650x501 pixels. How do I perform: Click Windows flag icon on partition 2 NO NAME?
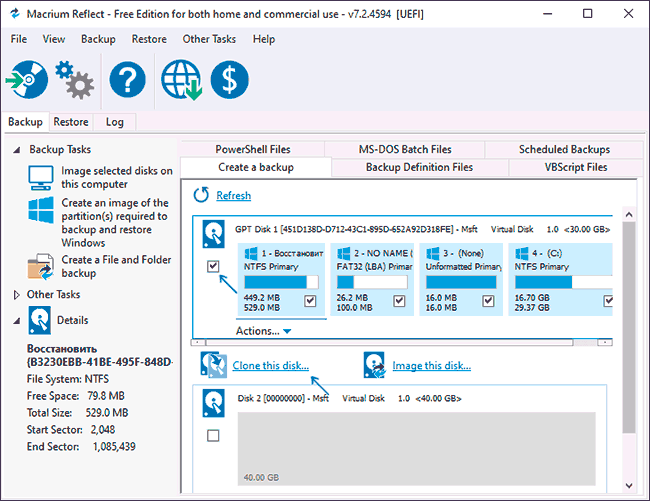(x=344, y=254)
